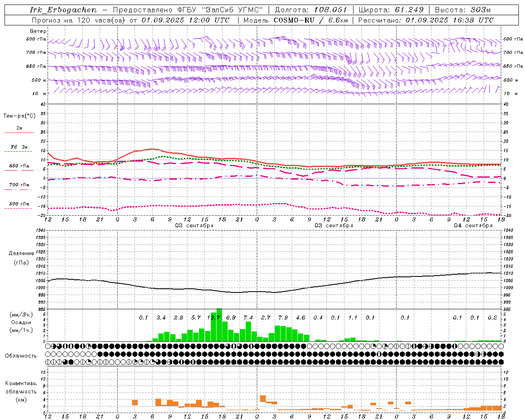
Task: Click the (мм/1ч.) unit label
Action: tap(21, 330)
